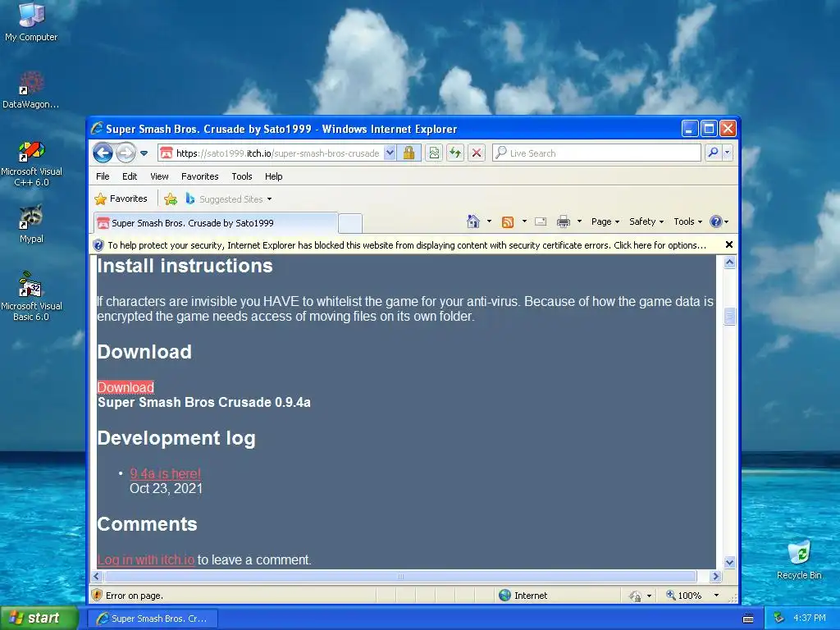Viewport: 840px width, 630px height.
Task: Add page with Add to Favorites Bar icon
Action: (x=171, y=199)
